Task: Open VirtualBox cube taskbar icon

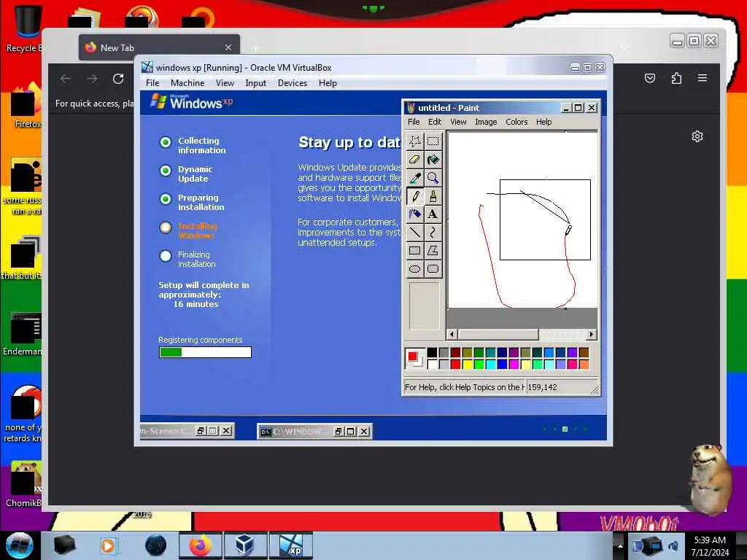Action: (244, 545)
